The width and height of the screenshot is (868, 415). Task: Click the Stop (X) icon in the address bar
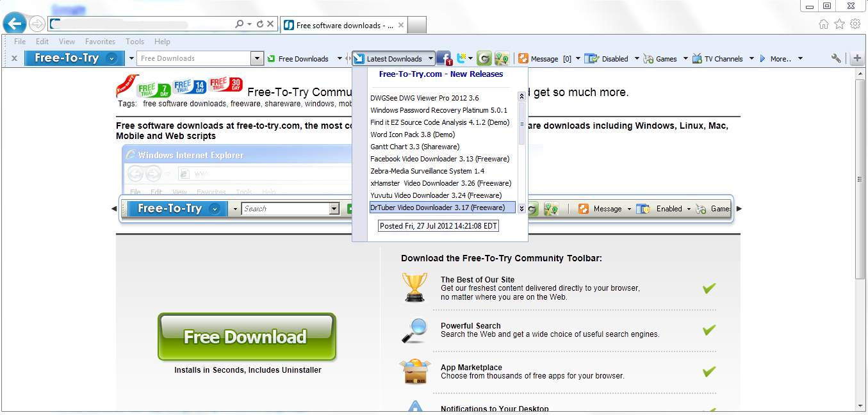[270, 24]
